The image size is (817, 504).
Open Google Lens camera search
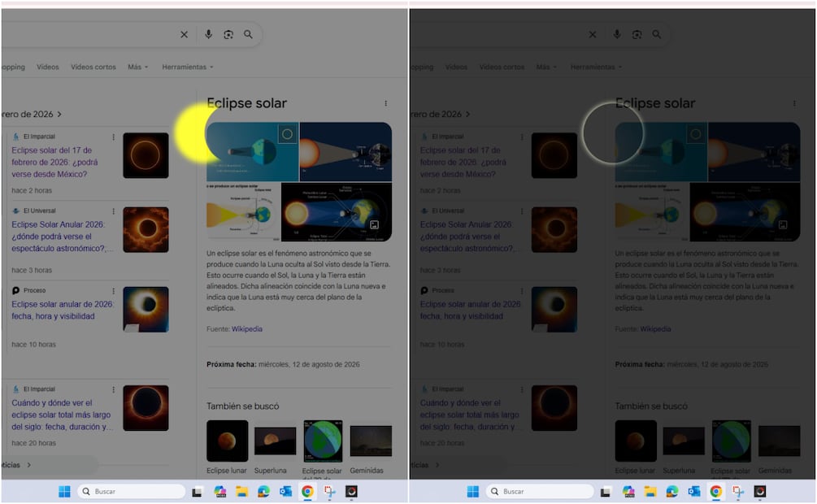pyautogui.click(x=228, y=34)
